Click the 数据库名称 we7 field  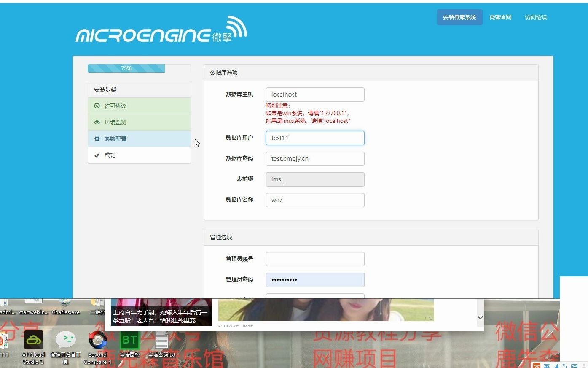point(315,200)
